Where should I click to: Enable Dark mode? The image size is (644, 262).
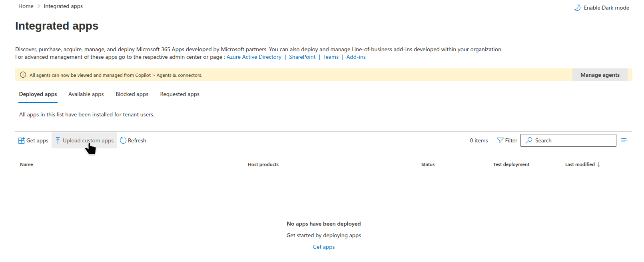point(602,8)
